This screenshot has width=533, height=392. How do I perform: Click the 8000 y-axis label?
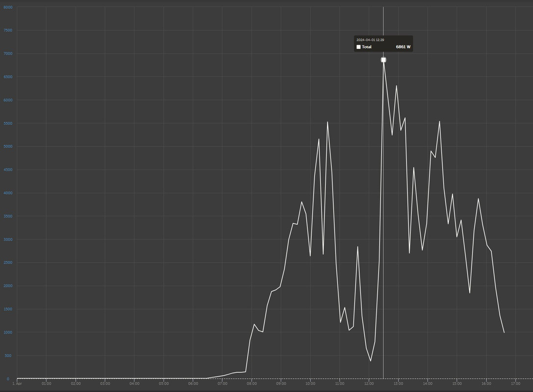point(8,7)
